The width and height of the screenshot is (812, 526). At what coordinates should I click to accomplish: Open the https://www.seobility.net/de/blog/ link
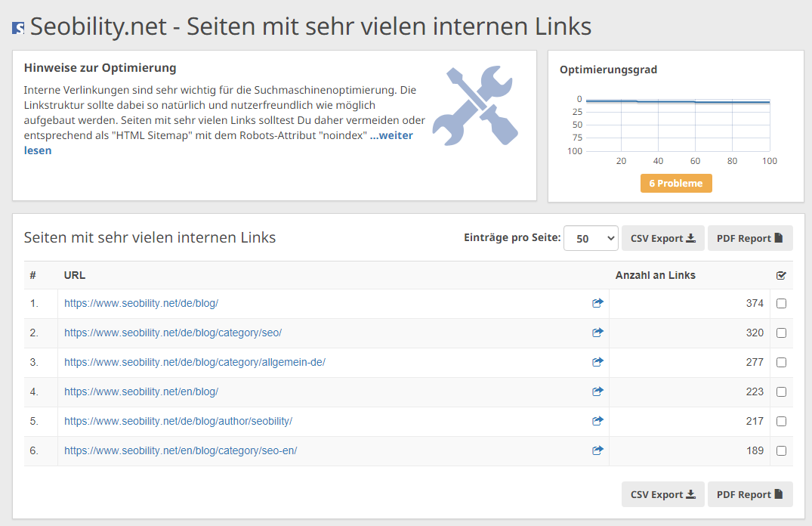pyautogui.click(x=140, y=304)
